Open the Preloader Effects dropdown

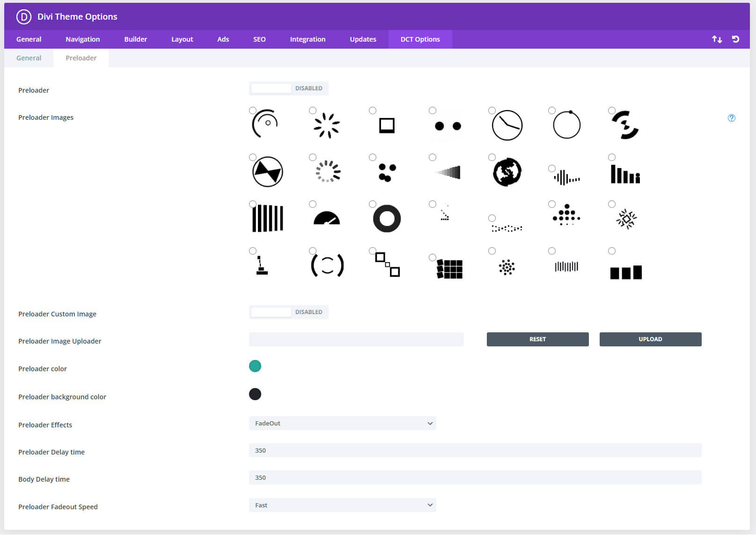(342, 423)
